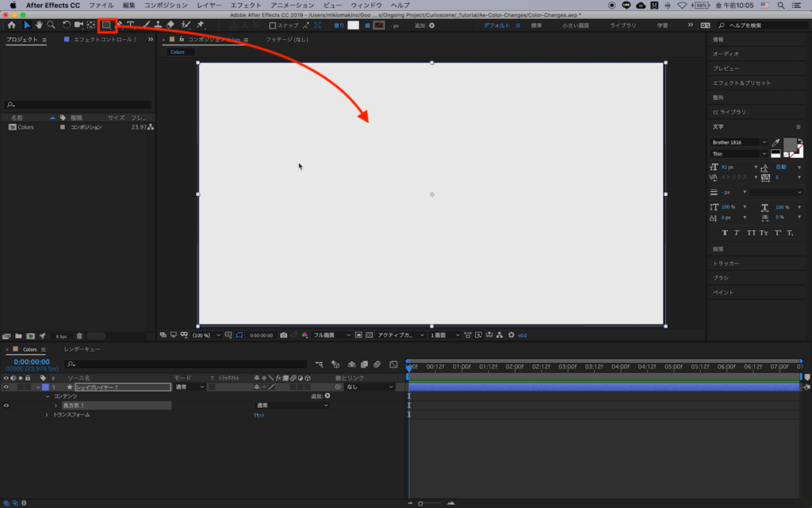Collapse the コンテンツ group of the shape layer

[x=46, y=394]
